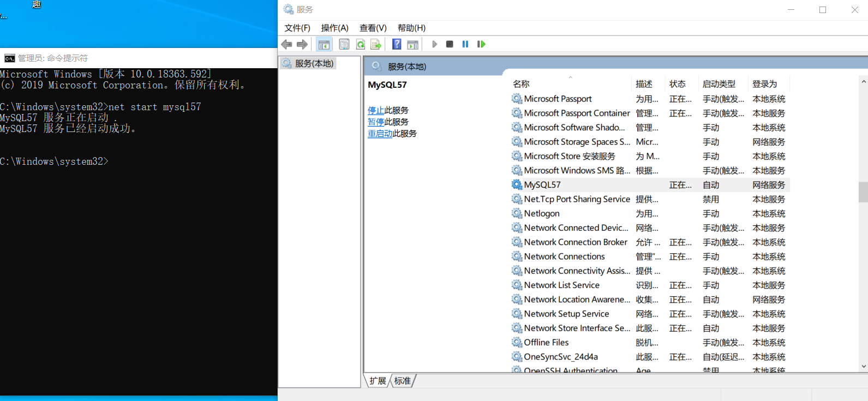Click the Refresh toolbar icon

coord(361,45)
